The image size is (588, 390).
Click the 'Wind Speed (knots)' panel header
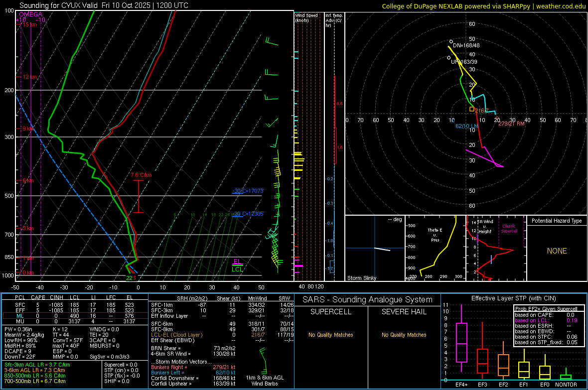point(306,17)
